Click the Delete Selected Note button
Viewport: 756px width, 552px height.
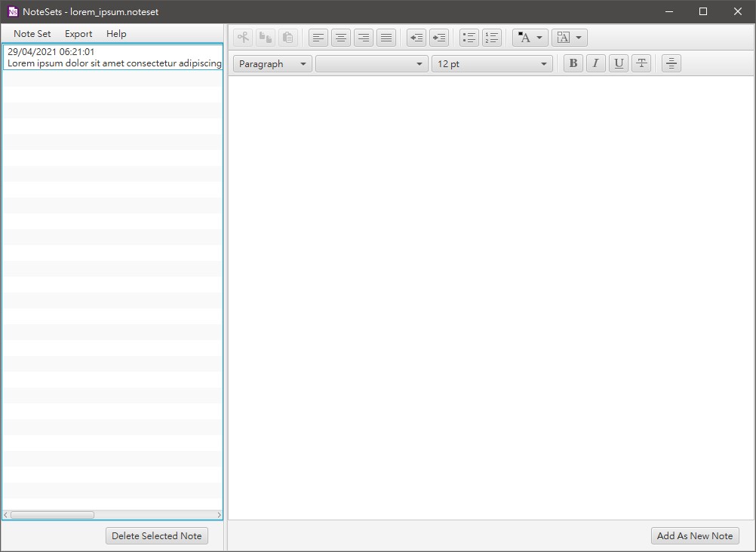[156, 535]
